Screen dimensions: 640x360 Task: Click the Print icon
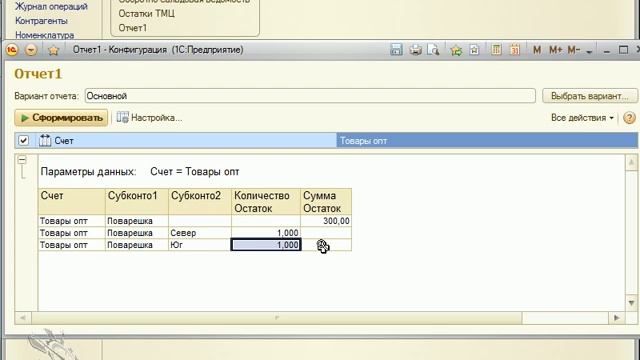pos(415,50)
